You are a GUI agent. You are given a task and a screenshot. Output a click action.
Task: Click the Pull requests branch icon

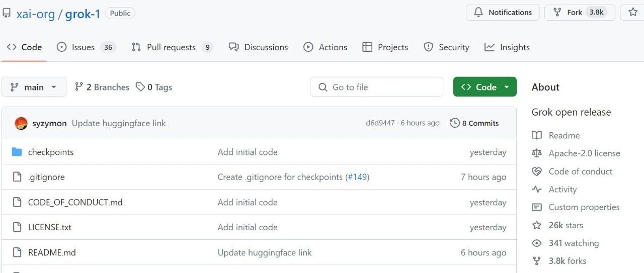(x=136, y=47)
